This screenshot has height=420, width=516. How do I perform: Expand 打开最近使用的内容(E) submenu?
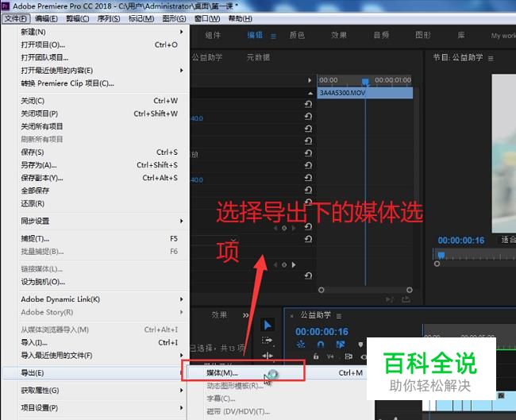click(181, 71)
